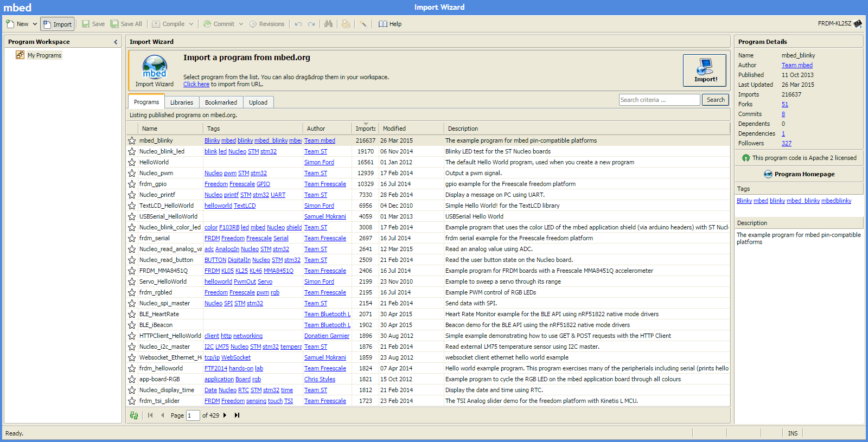Switch to the Programs tab
This screenshot has height=442, width=868.
coord(146,102)
